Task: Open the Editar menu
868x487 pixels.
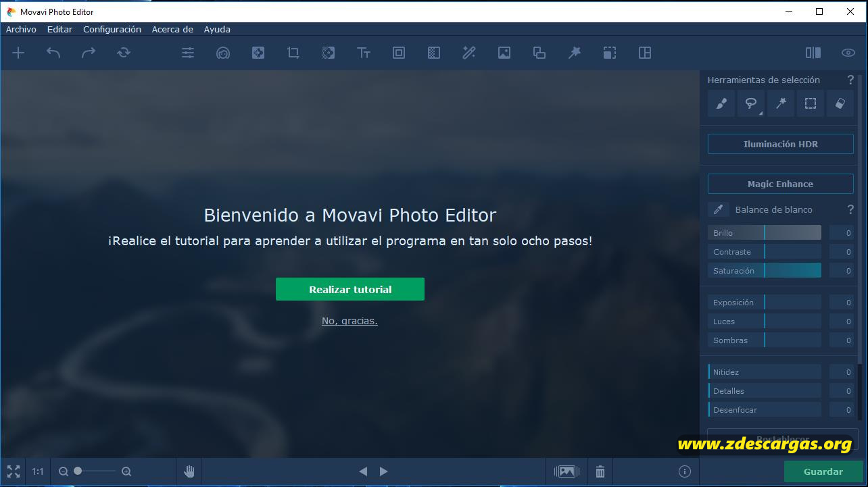Action: tap(60, 29)
